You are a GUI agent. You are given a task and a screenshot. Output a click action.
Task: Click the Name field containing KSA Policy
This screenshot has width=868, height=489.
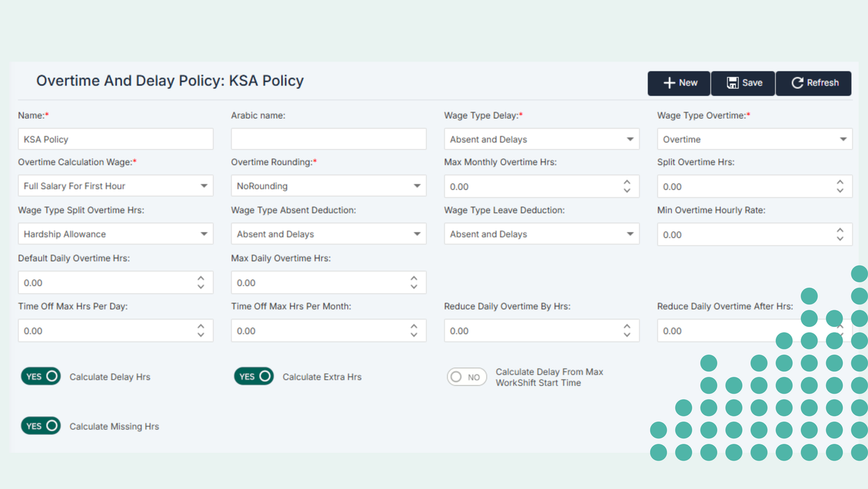(x=115, y=140)
